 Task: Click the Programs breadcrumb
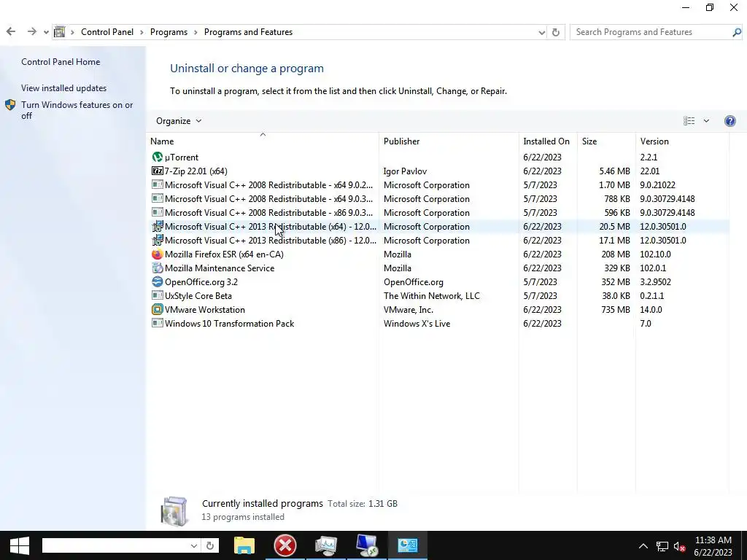coord(169,32)
